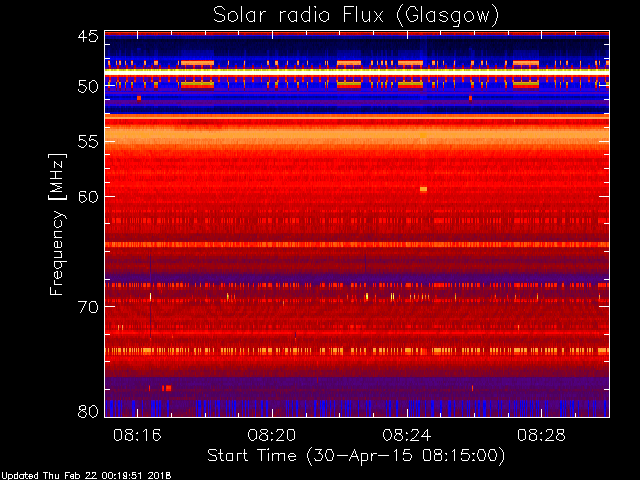Click the 'Start Time (30-Apr-15 08:15:00)' axis label
This screenshot has height=480, width=640.
point(356,456)
